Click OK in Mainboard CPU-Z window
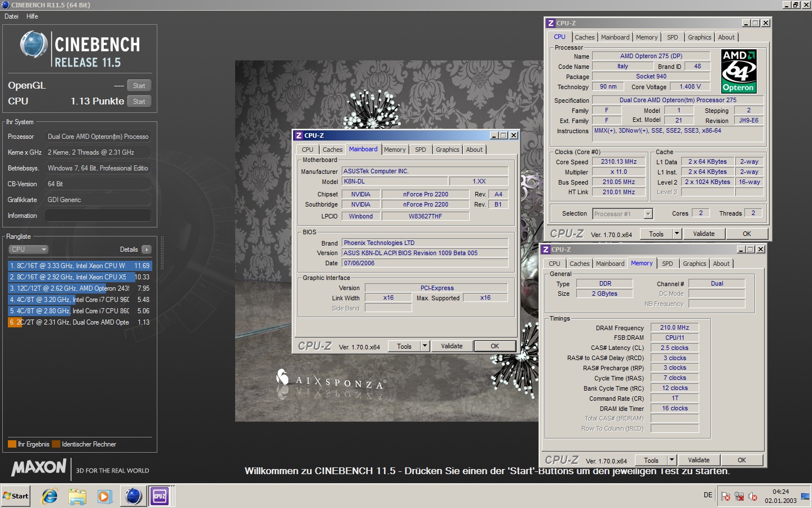Viewport: 812px width, 508px height. (495, 347)
